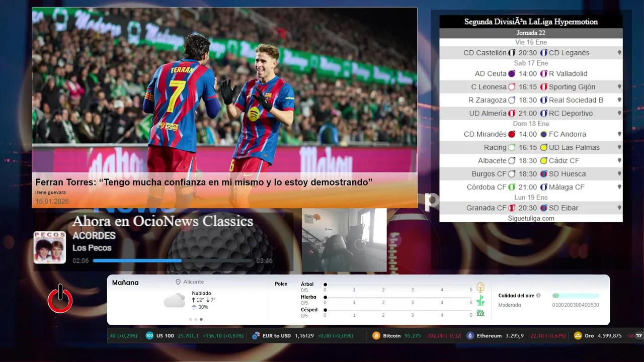Click the Bitcoin price 95.275

[x=413, y=336]
